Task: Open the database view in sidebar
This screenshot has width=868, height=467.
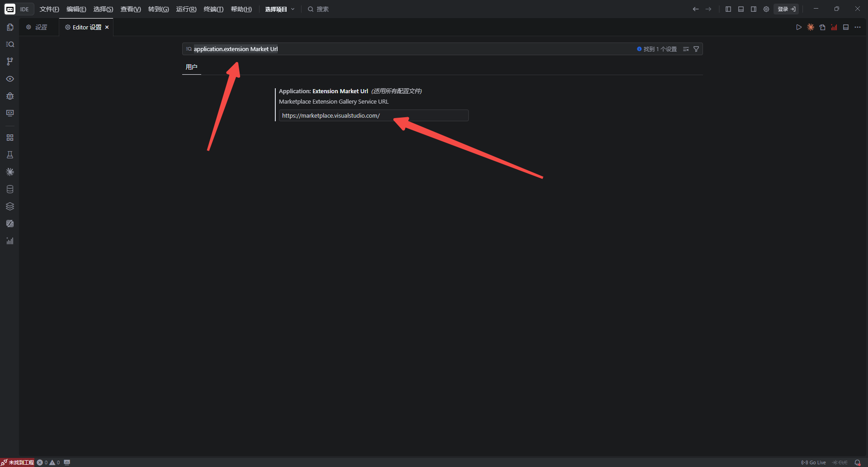Action: coord(10,189)
